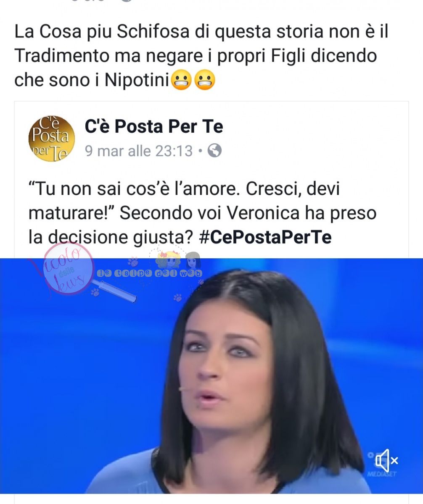The width and height of the screenshot is (423, 504).
Task: Open the #CePostaPerTe hashtag
Action: click(x=264, y=237)
